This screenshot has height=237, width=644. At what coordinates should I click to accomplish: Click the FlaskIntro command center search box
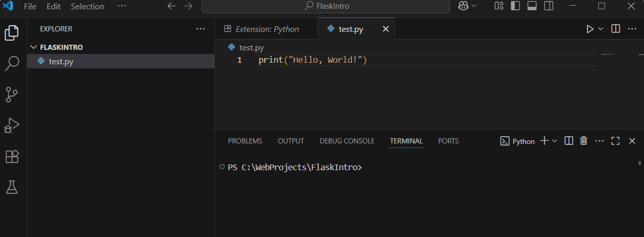pos(326,6)
